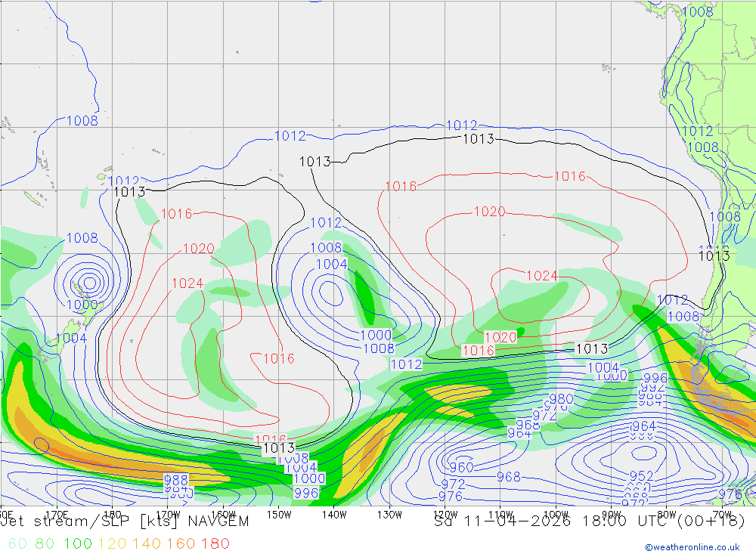
Task: Click the 160 kts legend value
Action: coord(181,543)
